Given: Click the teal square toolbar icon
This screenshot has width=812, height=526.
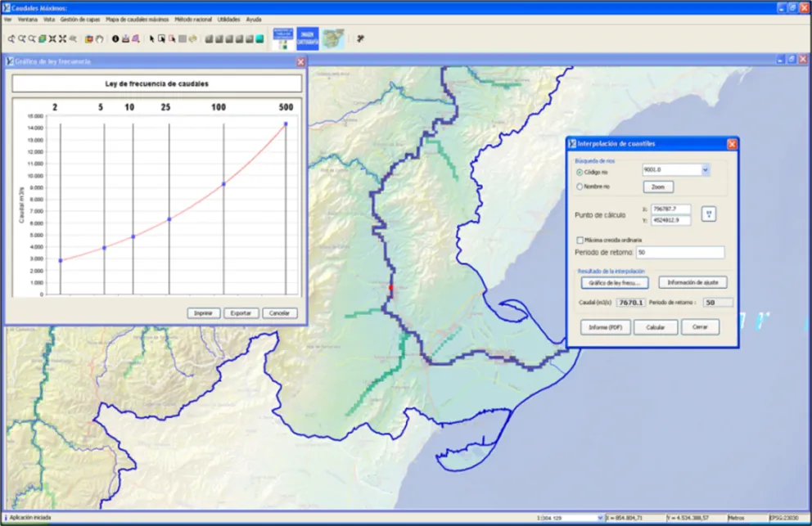Looking at the screenshot, I should (259, 38).
